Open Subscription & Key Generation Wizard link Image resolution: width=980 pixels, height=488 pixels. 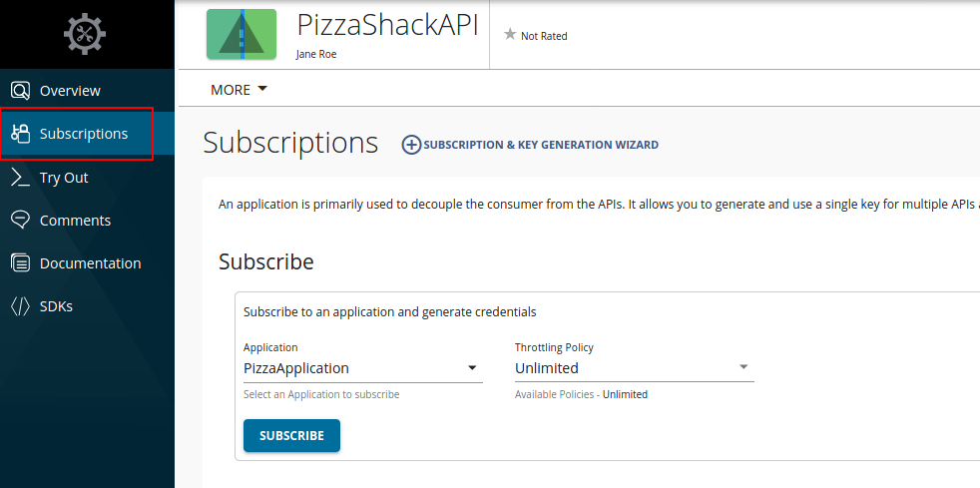coord(541,145)
